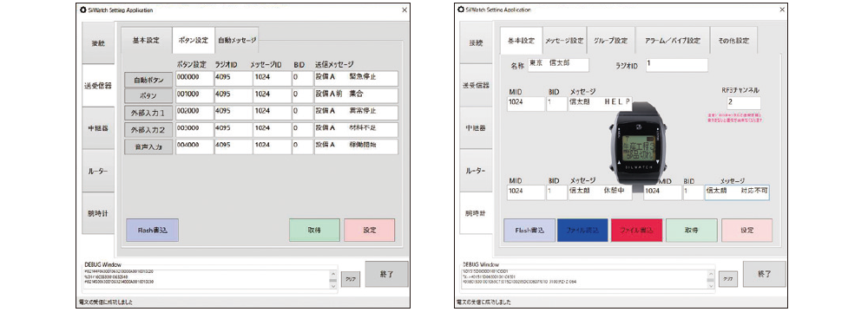Click the 自動ボタン row button

coord(148,80)
